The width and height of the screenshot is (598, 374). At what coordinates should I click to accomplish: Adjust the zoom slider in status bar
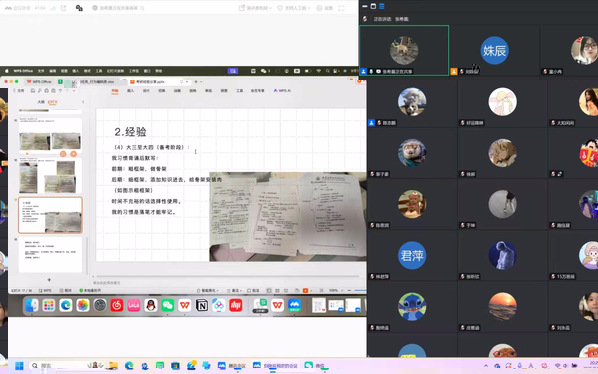(x=360, y=291)
